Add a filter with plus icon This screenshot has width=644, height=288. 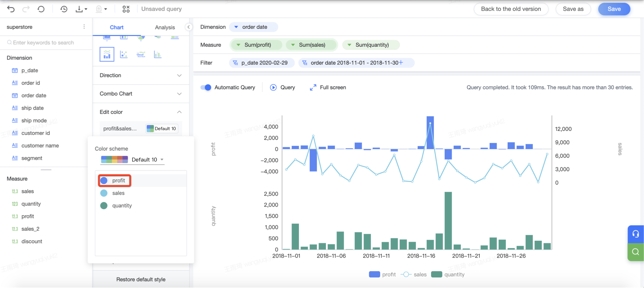[401, 63]
